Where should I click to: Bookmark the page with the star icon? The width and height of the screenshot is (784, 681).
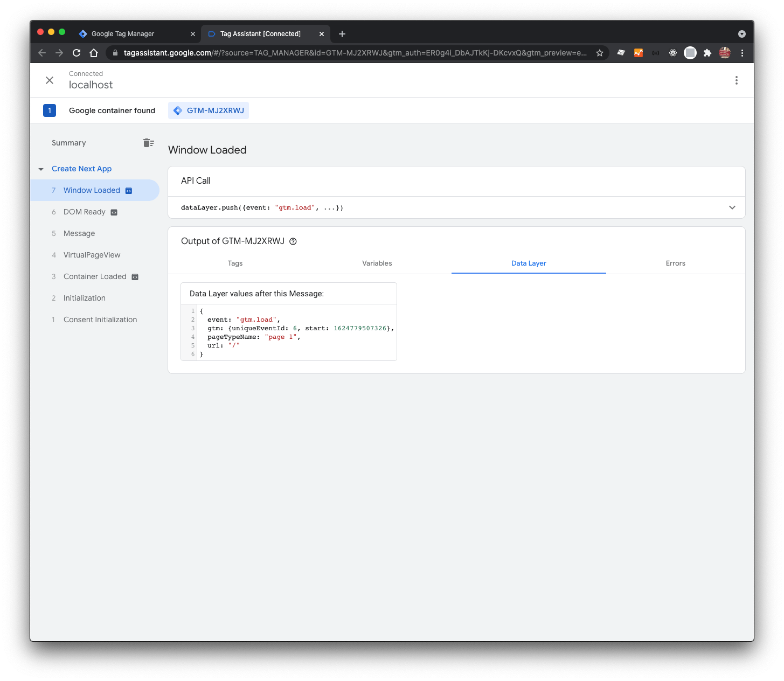coord(600,53)
